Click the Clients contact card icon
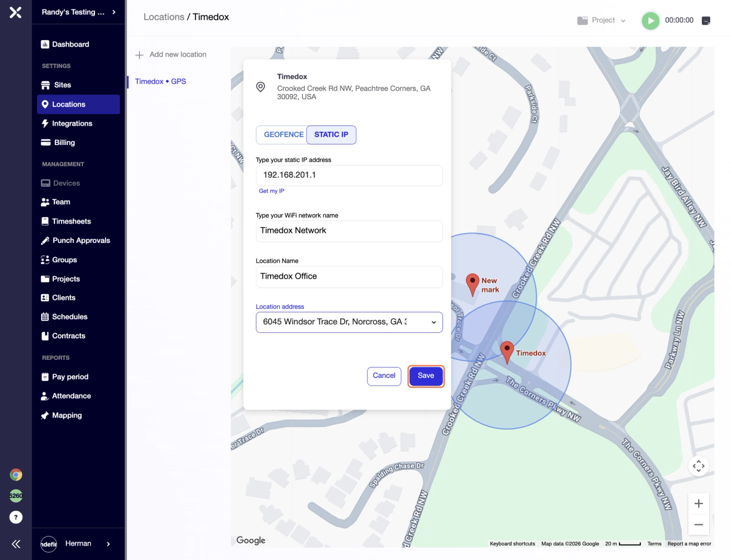 [45, 298]
